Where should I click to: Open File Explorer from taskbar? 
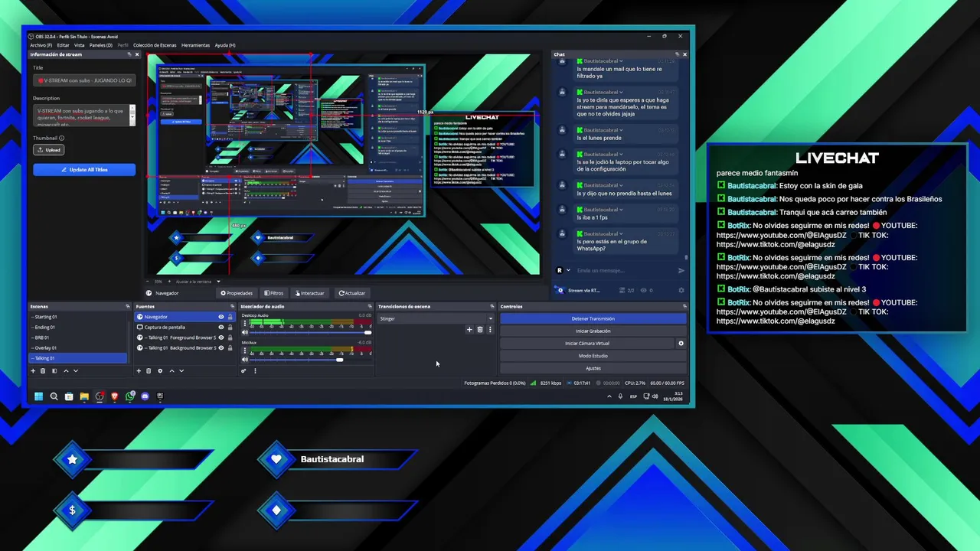tap(84, 396)
